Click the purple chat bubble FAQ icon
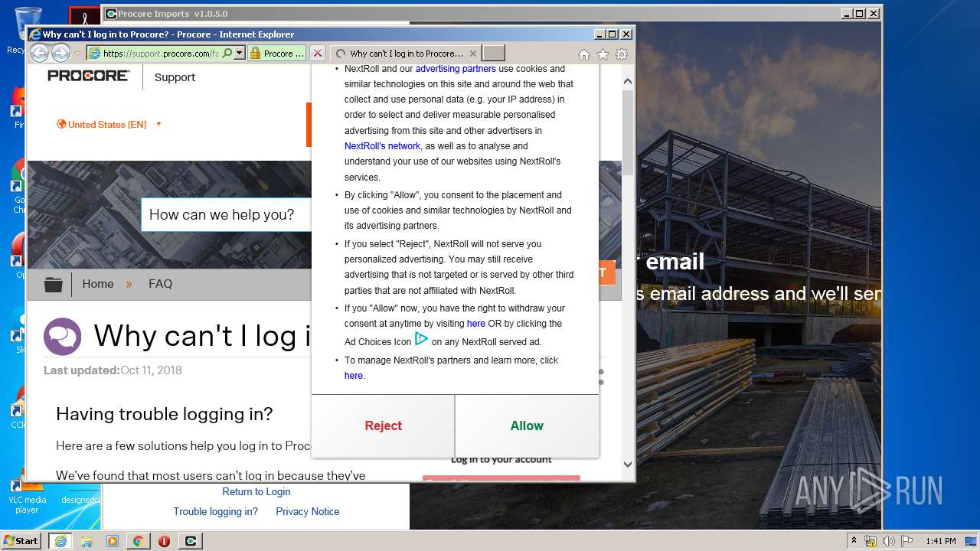The height and width of the screenshot is (551, 980). [x=63, y=336]
